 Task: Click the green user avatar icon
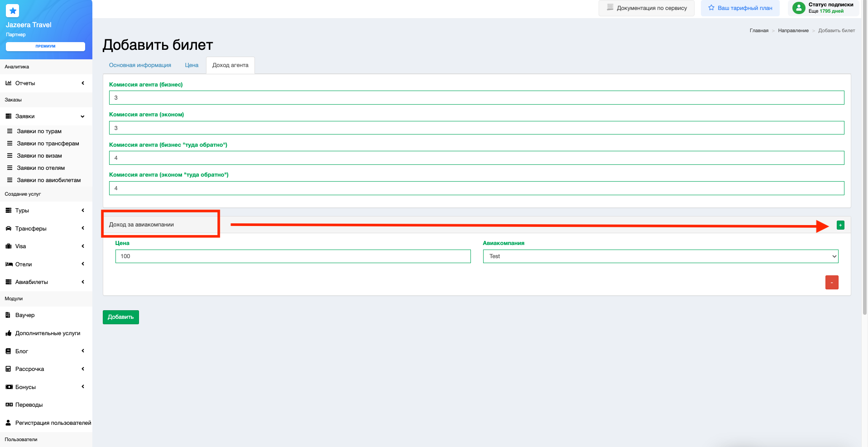[799, 8]
